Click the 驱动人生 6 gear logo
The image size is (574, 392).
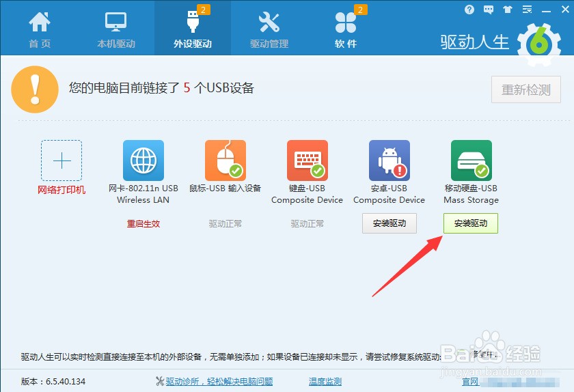click(538, 44)
